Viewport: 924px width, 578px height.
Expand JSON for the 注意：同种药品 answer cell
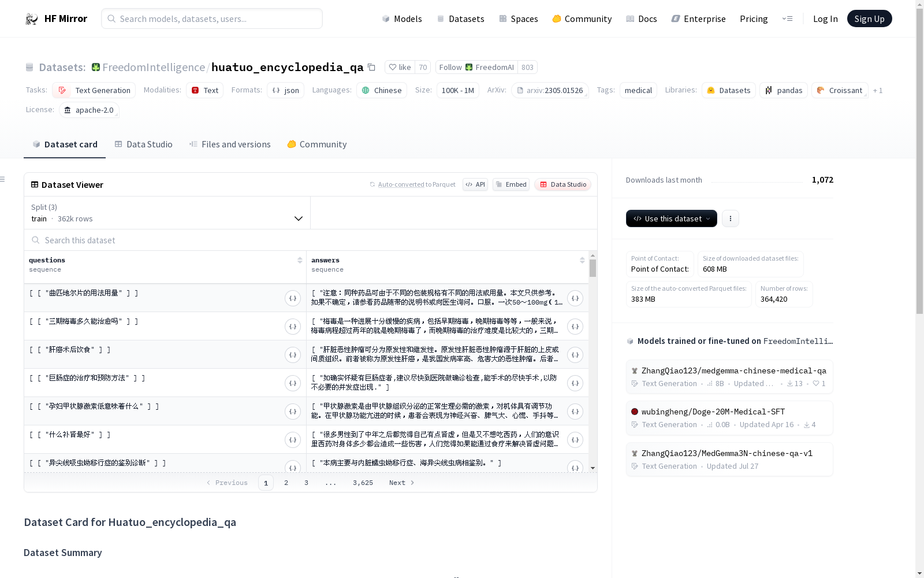click(x=575, y=298)
